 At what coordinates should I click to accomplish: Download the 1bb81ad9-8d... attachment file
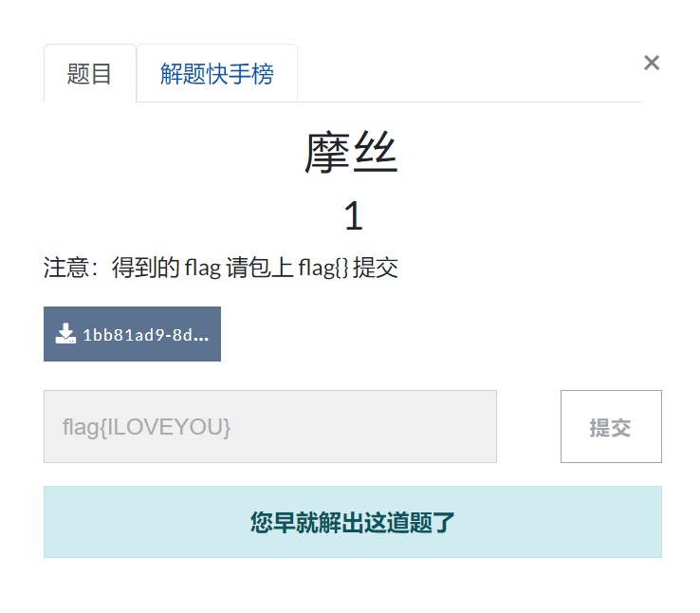(x=132, y=334)
